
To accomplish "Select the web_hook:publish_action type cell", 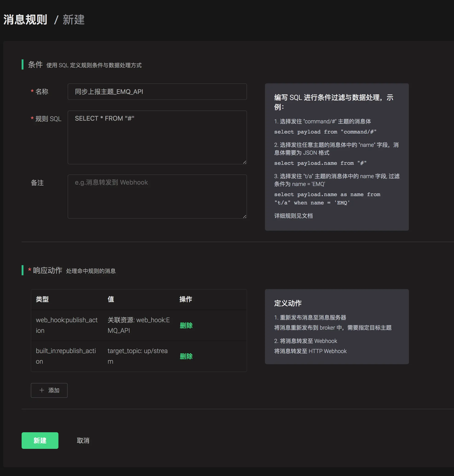I will (66, 325).
